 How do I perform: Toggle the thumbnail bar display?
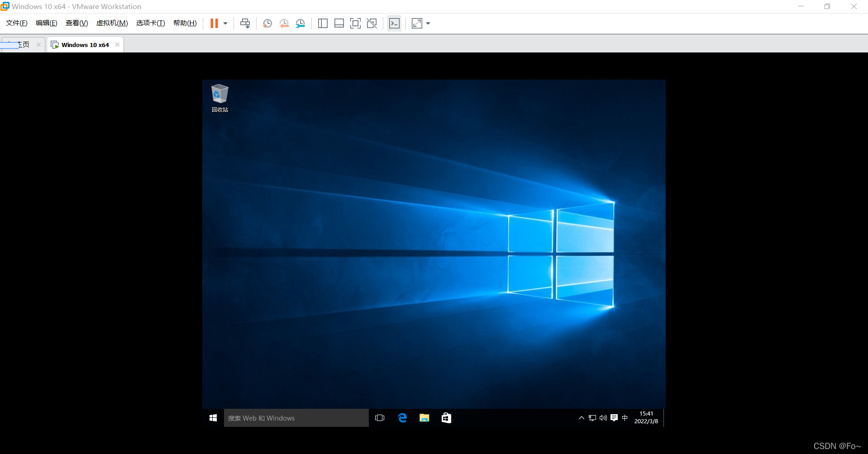click(x=339, y=23)
